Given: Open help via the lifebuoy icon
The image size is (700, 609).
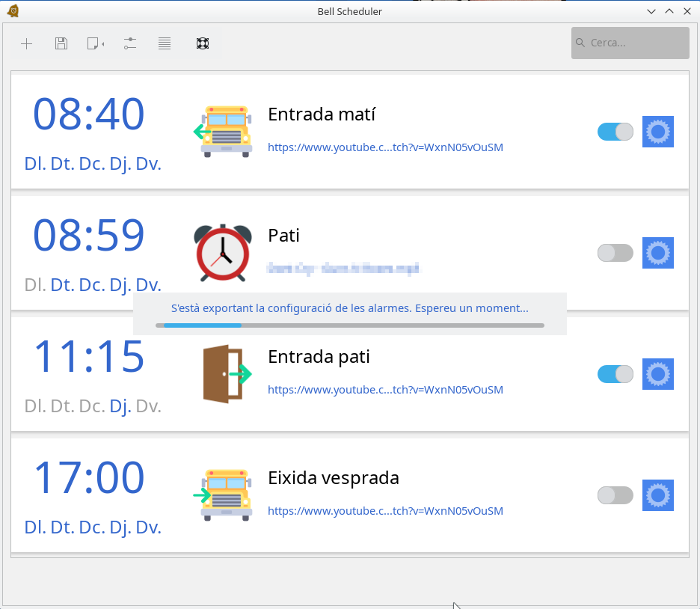Looking at the screenshot, I should click(x=202, y=43).
